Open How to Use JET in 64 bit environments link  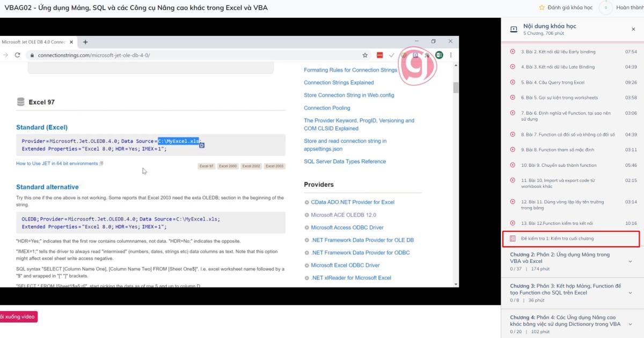[57, 164]
